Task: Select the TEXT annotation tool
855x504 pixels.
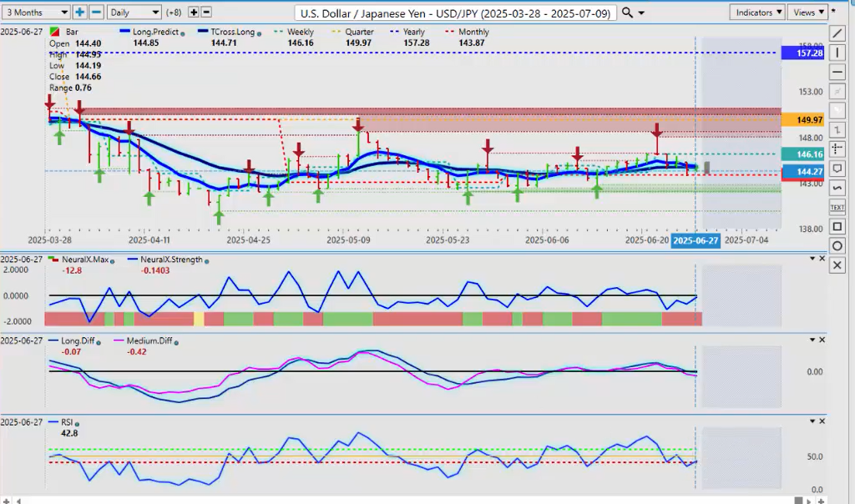Action: coord(837,206)
